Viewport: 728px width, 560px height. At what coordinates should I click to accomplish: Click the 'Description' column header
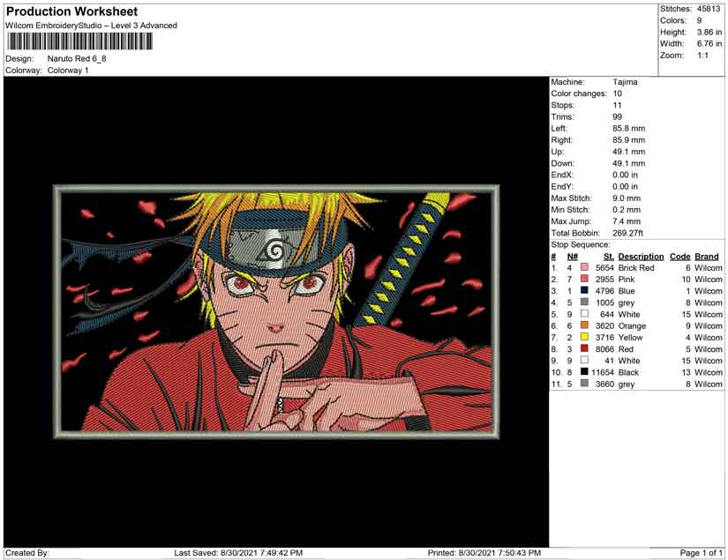[641, 257]
